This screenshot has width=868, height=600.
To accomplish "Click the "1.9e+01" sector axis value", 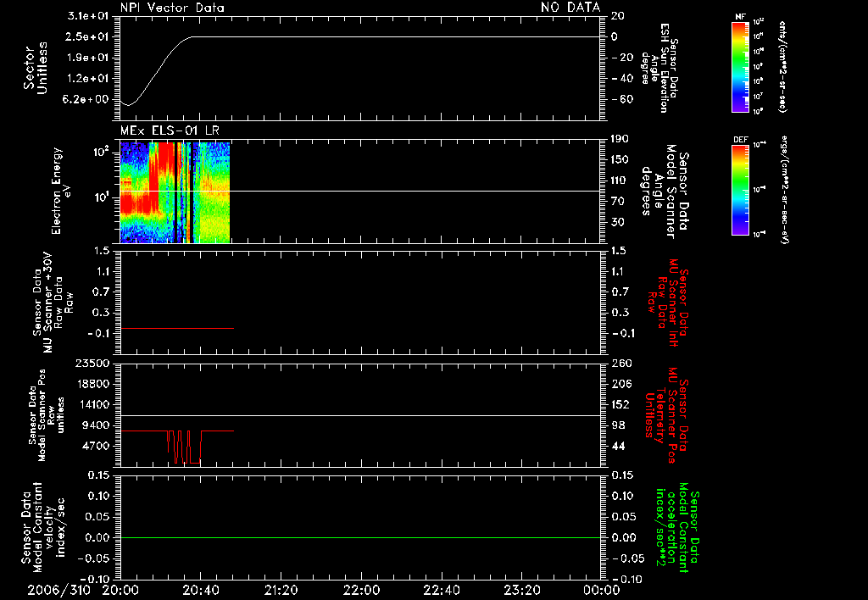I will point(87,58).
